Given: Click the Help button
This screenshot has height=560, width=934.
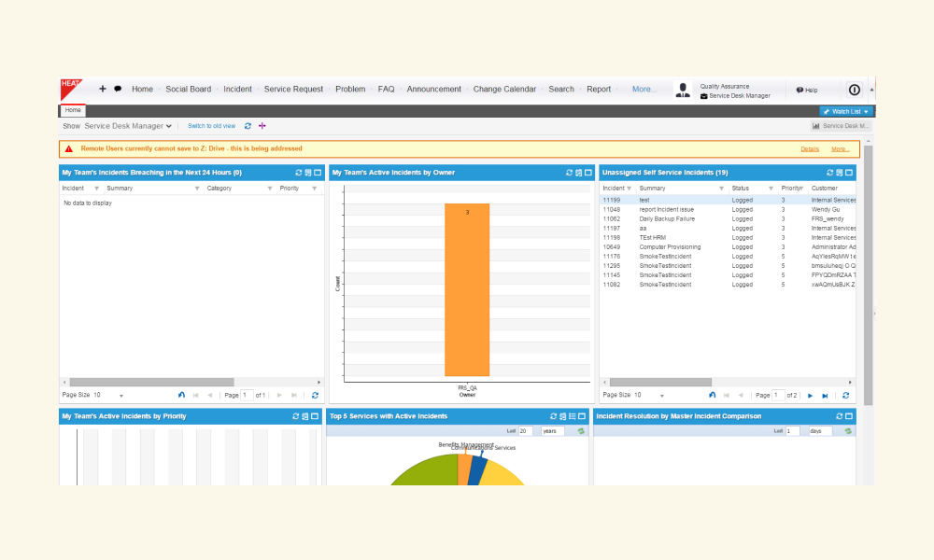Looking at the screenshot, I should tap(807, 91).
